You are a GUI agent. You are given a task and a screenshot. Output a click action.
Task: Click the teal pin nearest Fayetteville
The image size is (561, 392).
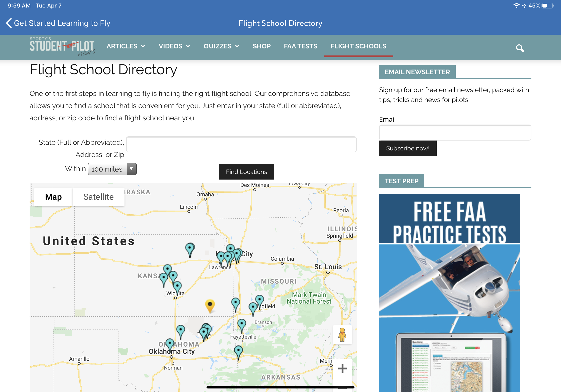tap(242, 326)
